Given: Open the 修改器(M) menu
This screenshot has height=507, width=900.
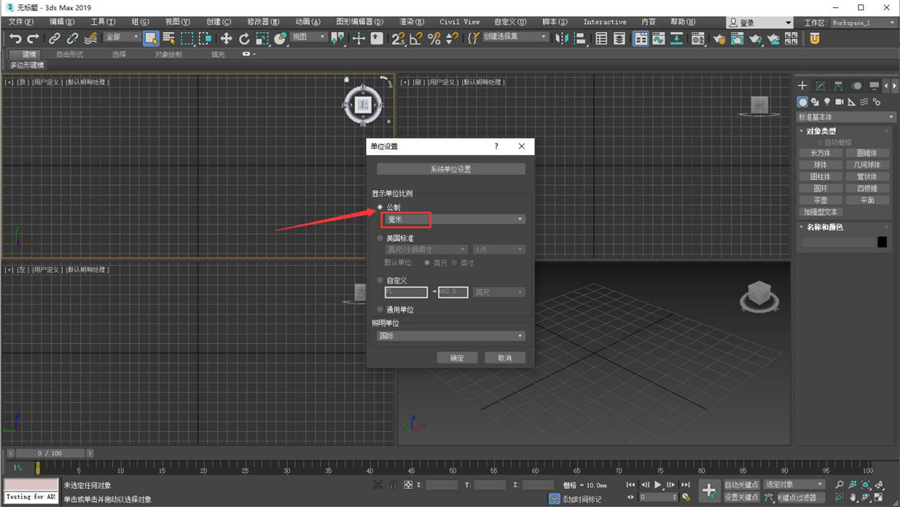Looking at the screenshot, I should [x=263, y=22].
